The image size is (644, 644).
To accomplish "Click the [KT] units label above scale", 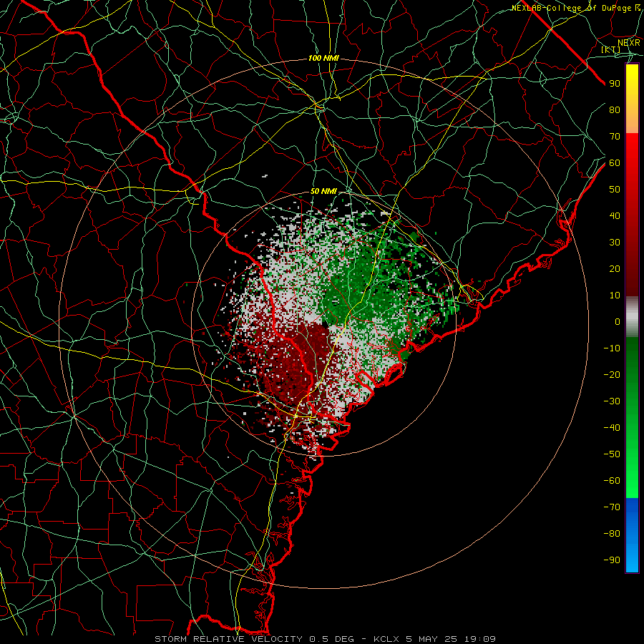I will point(611,49).
